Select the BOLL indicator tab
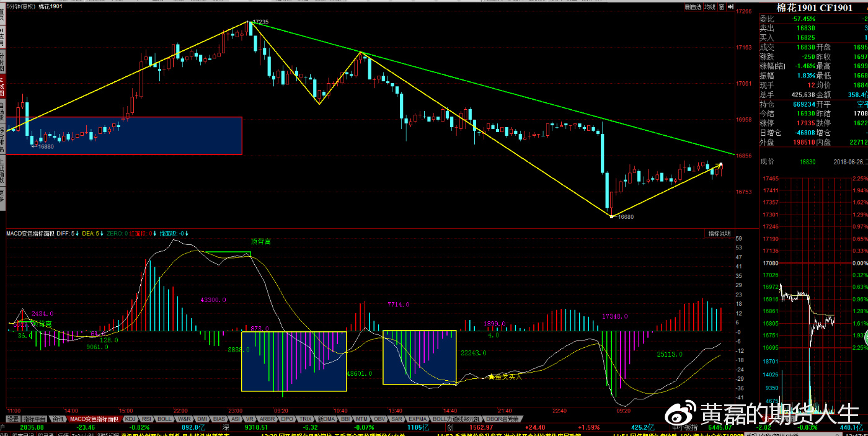The width and height of the screenshot is (868, 436). [164, 419]
